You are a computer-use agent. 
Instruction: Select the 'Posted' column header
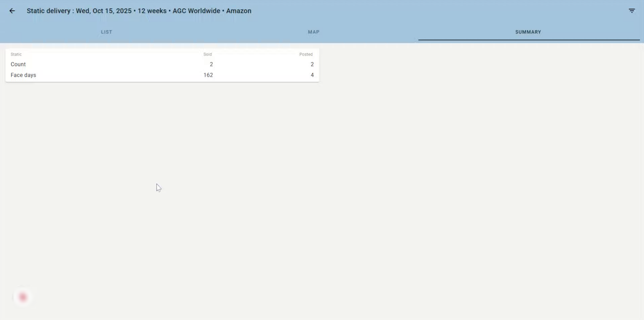pos(306,54)
